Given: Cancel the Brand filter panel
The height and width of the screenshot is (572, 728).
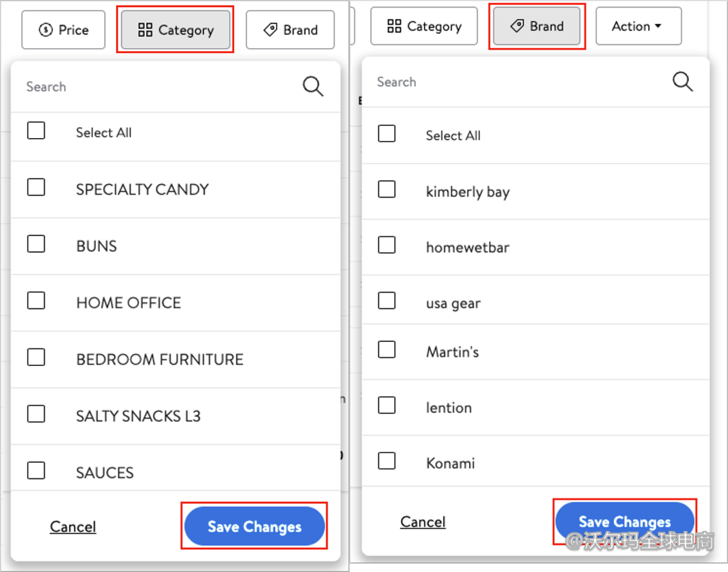Looking at the screenshot, I should coord(423,522).
